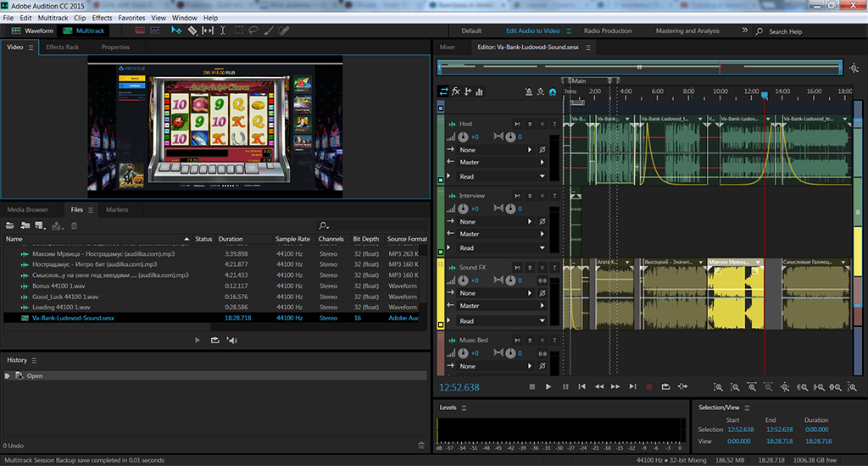Viewport: 868px width, 466px height.
Task: Open Interview track automation Read dropdown
Action: point(501,248)
